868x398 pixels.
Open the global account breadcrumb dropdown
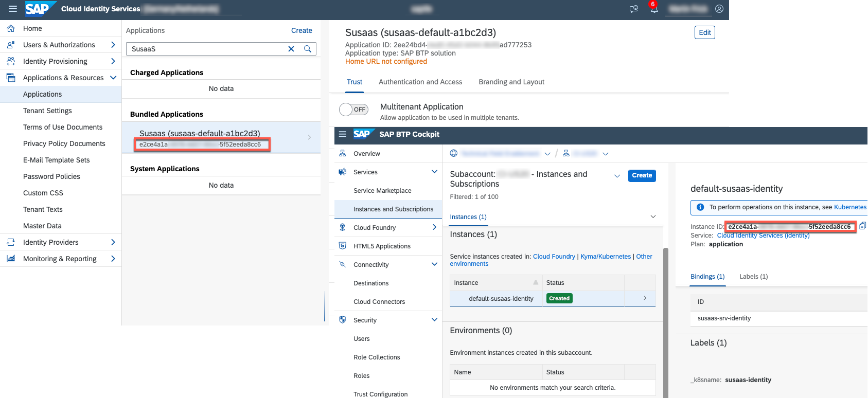click(x=547, y=154)
